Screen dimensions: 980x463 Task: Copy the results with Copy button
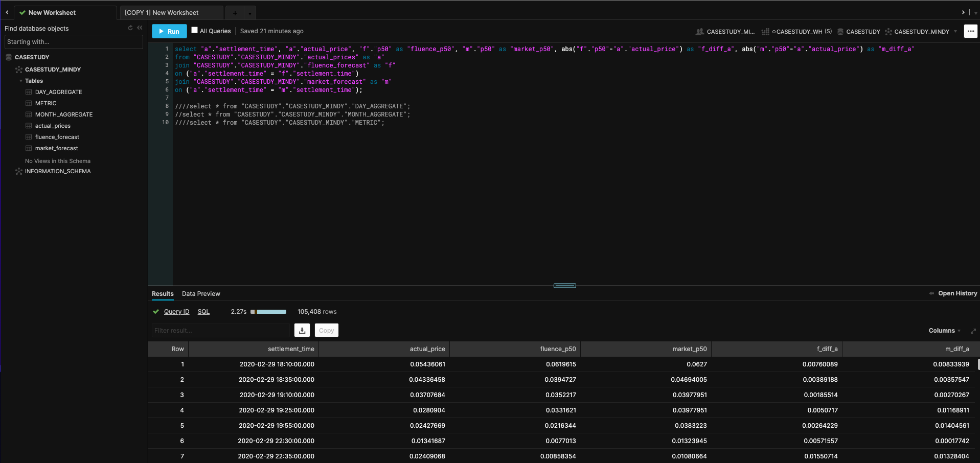tap(326, 330)
